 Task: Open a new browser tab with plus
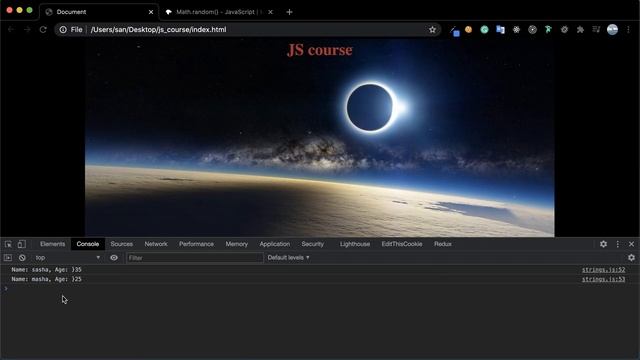[289, 12]
